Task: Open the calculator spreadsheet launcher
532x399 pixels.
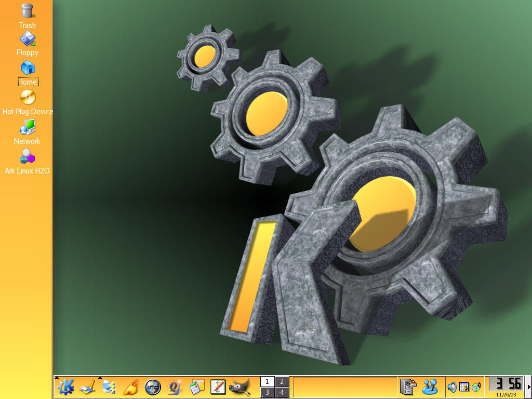Action: (196, 387)
